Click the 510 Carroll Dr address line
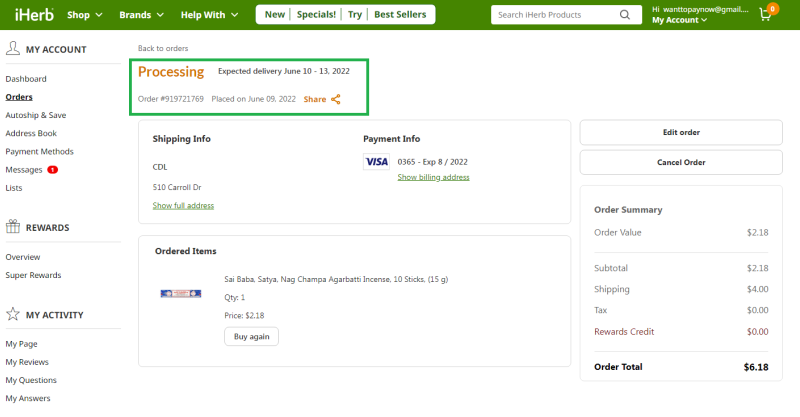Viewport: 800px width, 417px height. point(177,187)
